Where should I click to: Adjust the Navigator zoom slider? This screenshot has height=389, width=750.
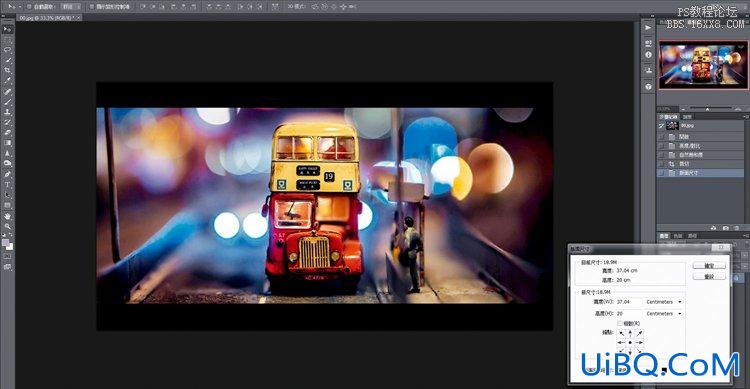707,109
